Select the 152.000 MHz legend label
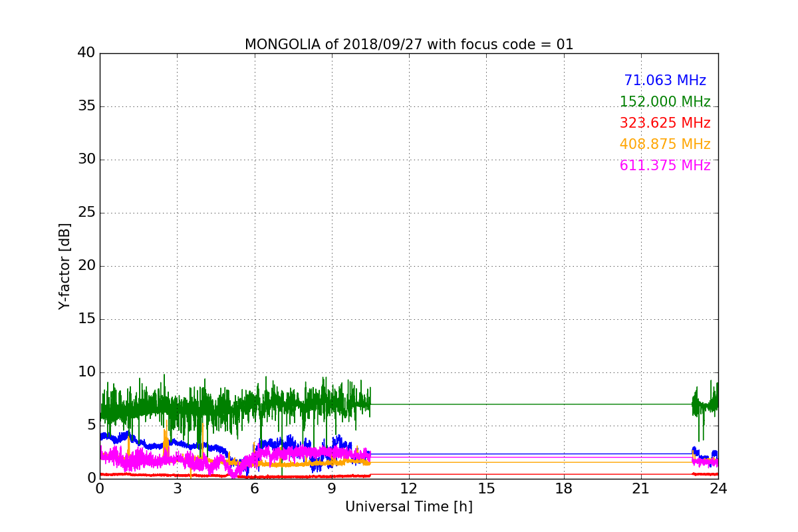 click(665, 102)
